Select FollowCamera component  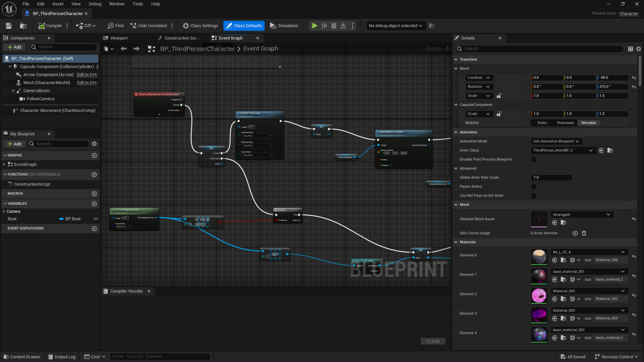coord(40,99)
